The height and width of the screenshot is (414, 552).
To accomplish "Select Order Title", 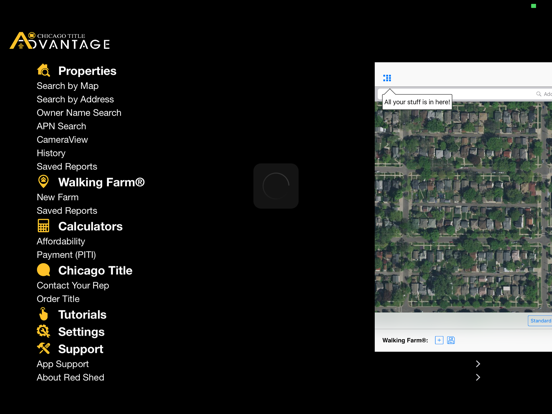I will coord(58,299).
